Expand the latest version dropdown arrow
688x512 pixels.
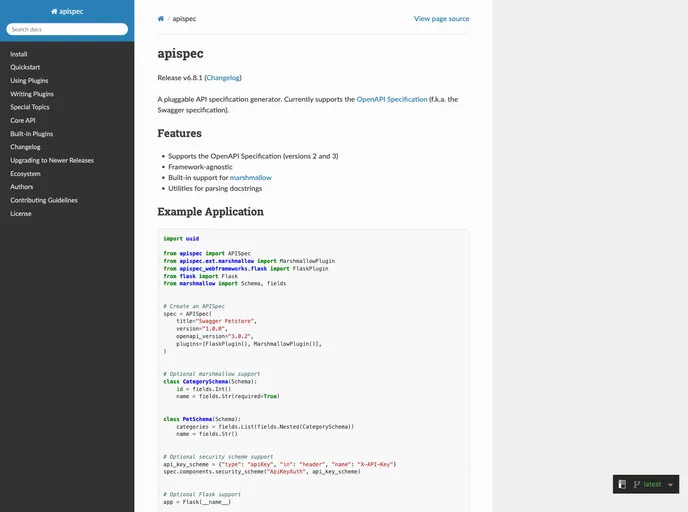670,485
